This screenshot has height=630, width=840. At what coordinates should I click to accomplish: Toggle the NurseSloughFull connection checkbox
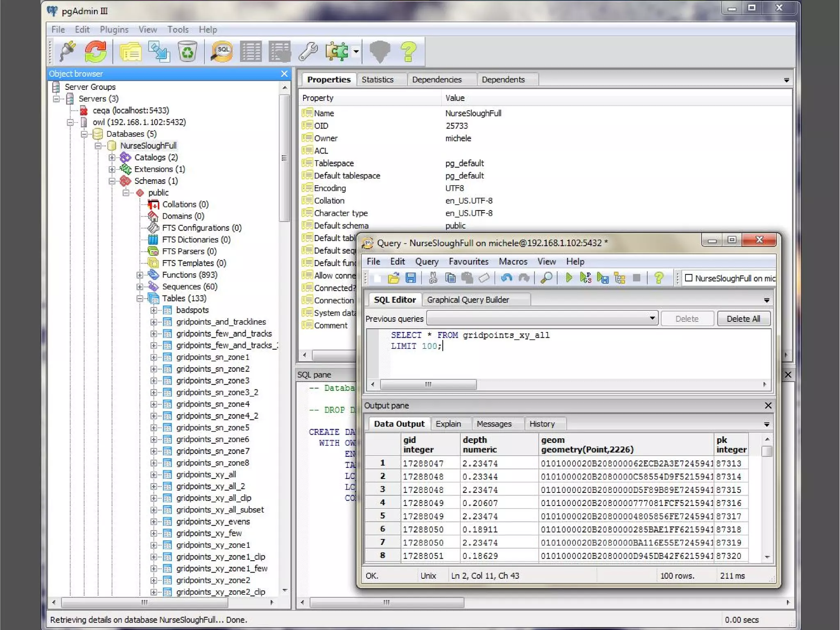[689, 278]
